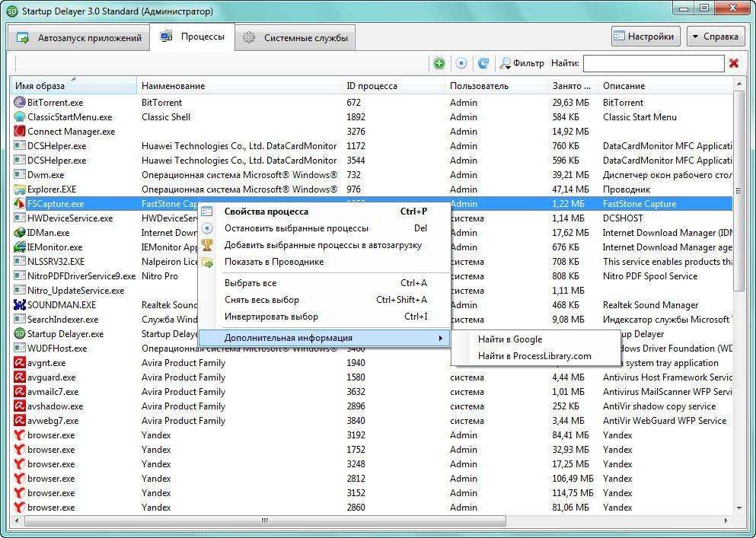This screenshot has width=756, height=538.
Task: Select avwebg7.exe process name
Action: point(53,420)
